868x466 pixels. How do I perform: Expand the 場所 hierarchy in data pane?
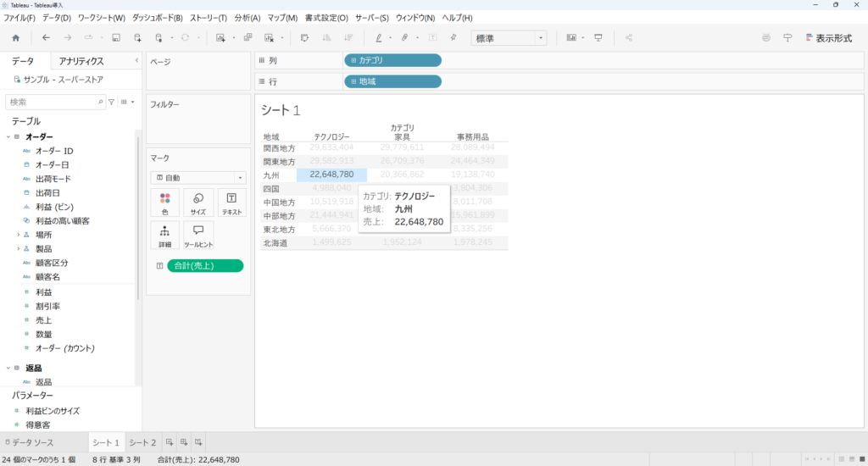tap(18, 235)
